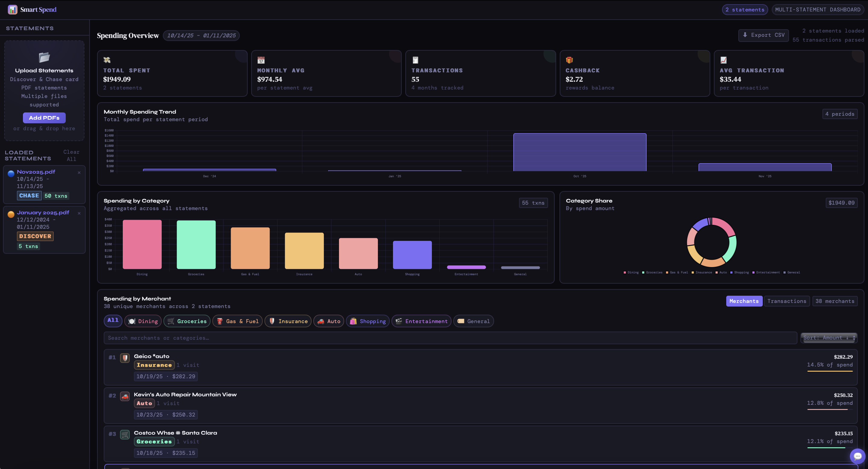Remove the Nov2025.pdf statement
This screenshot has height=469, width=868.
coord(79,173)
